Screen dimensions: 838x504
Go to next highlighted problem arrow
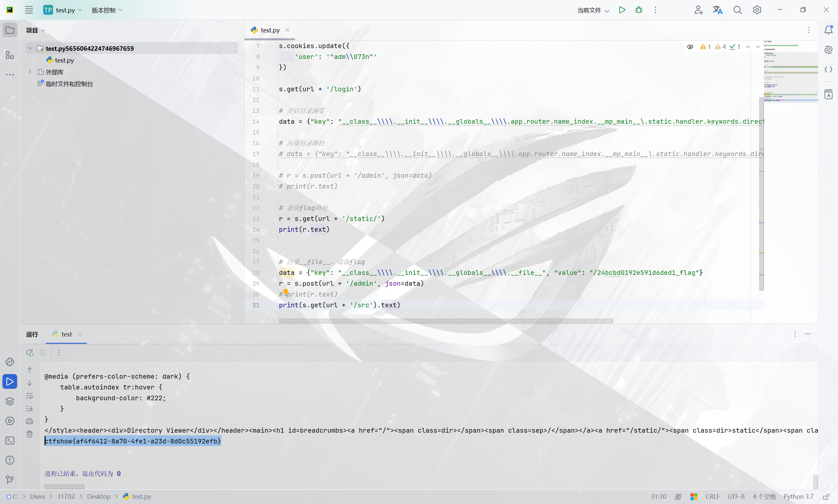pos(758,47)
